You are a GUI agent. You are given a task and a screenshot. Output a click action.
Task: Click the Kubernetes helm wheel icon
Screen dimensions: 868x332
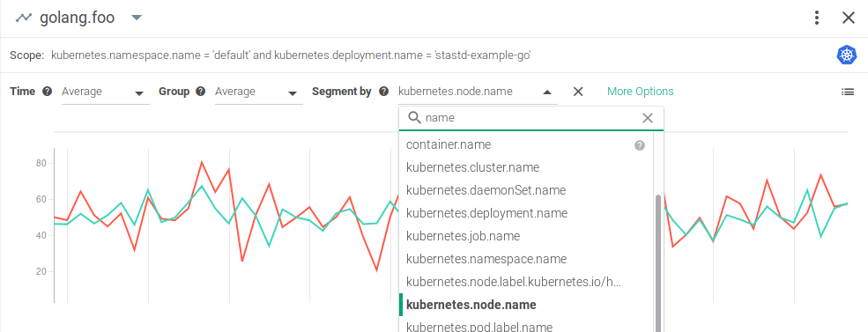click(x=847, y=55)
